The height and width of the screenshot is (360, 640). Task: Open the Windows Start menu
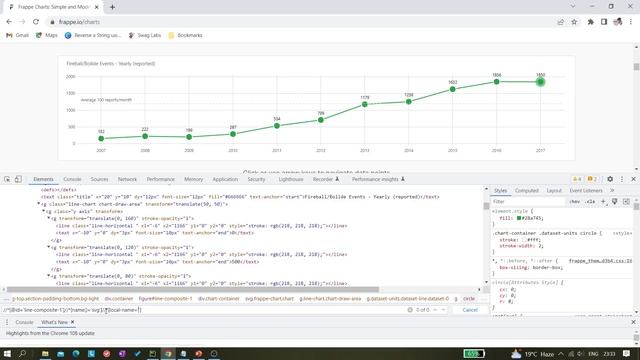[x=7, y=353]
